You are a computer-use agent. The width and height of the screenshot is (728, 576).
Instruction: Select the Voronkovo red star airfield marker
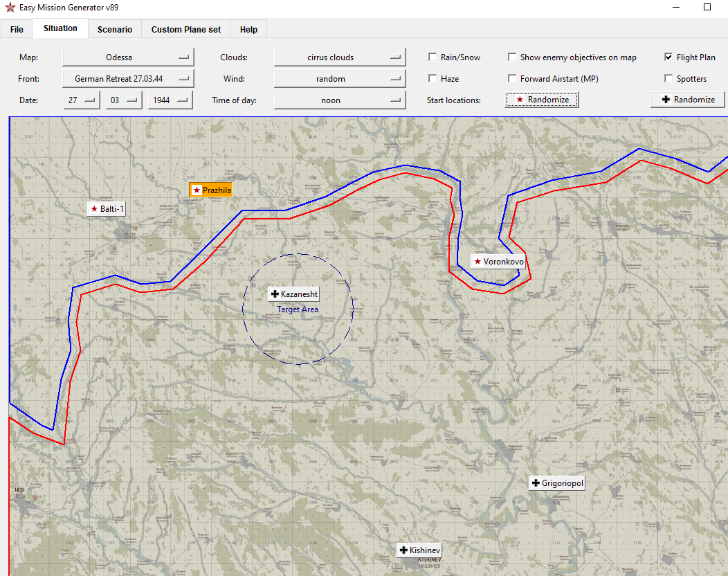498,262
